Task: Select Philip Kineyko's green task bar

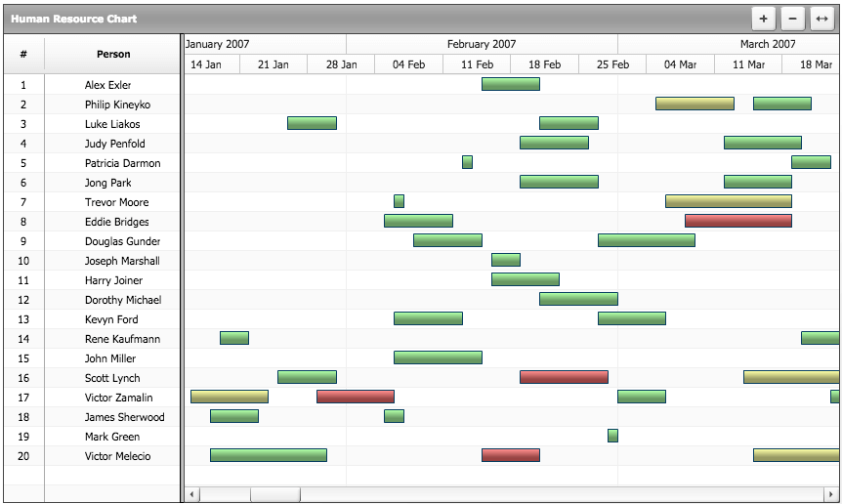Action: (782, 104)
